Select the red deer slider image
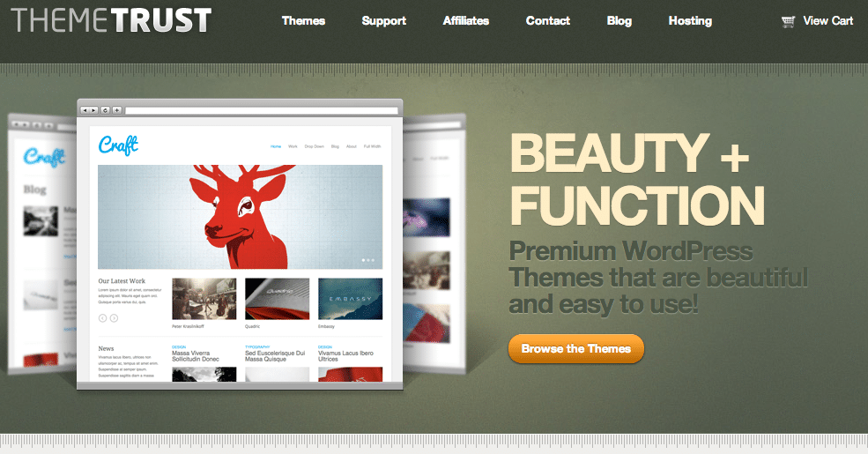Screen dimensions: 868x454 241,217
